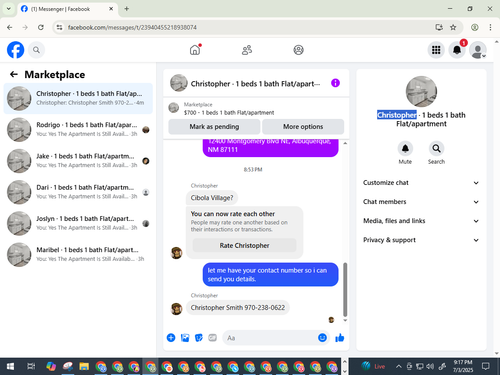This screenshot has height=375, width=500.
Task: Open more actions plus icon in composer
Action: (171, 338)
